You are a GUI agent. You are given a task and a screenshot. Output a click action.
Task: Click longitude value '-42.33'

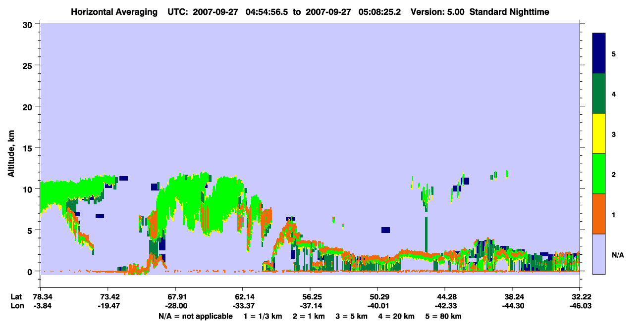pos(445,306)
